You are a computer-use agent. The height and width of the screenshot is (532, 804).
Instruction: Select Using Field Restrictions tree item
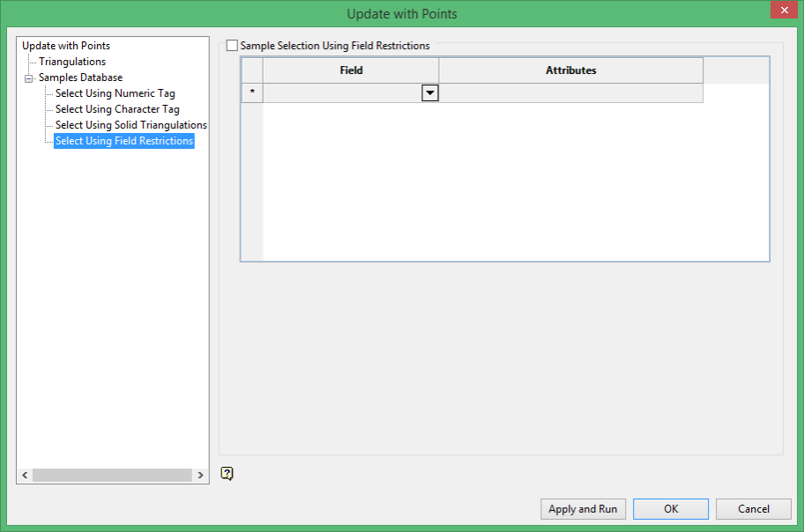pos(124,141)
